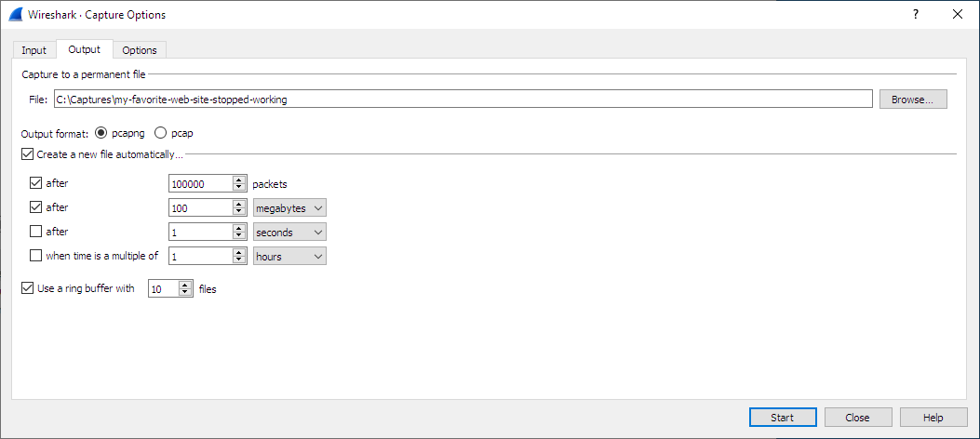Click the Wireshark shark fin title icon

point(15,15)
